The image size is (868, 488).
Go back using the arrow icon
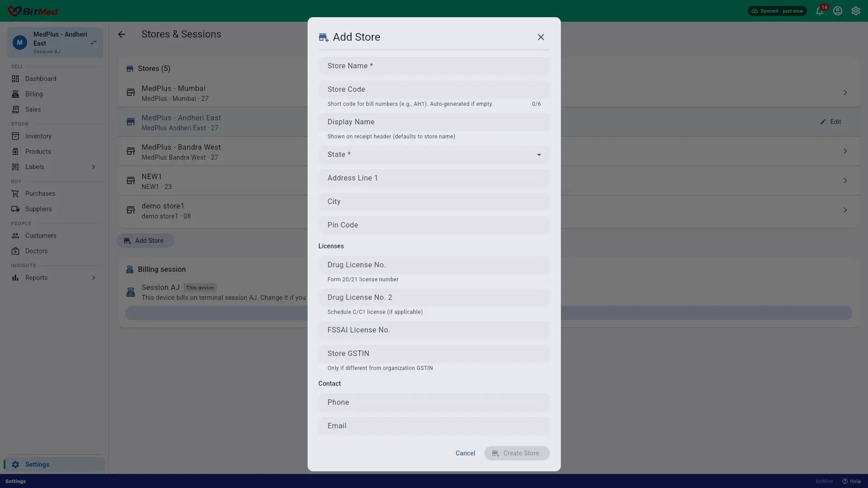click(122, 34)
